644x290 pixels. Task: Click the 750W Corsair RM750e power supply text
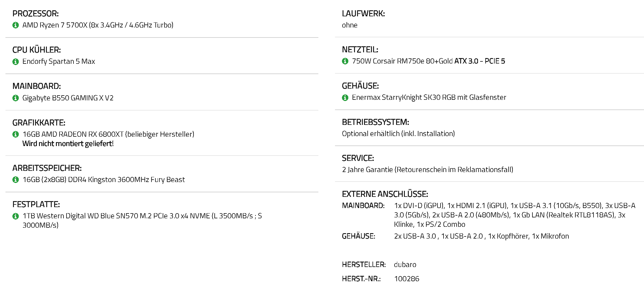pos(428,61)
